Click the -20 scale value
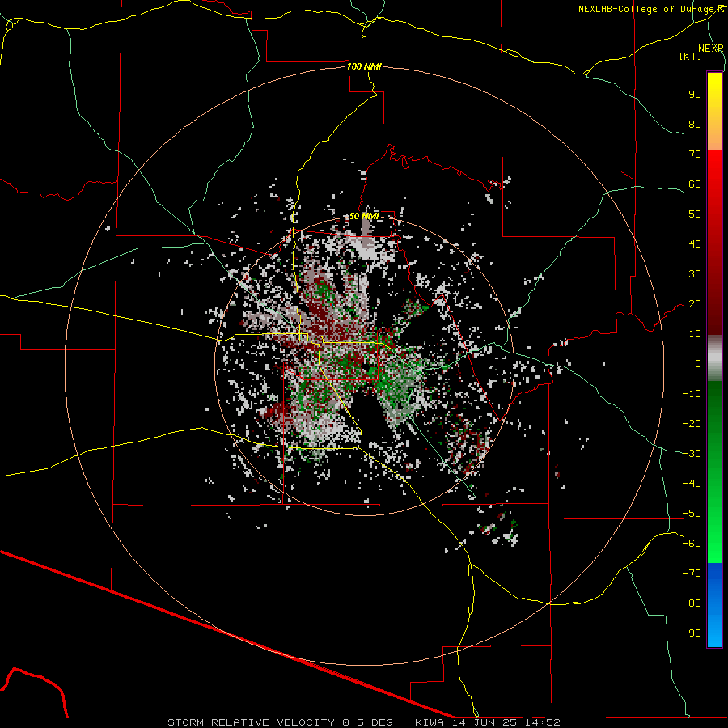This screenshot has width=728, height=728. (692, 424)
